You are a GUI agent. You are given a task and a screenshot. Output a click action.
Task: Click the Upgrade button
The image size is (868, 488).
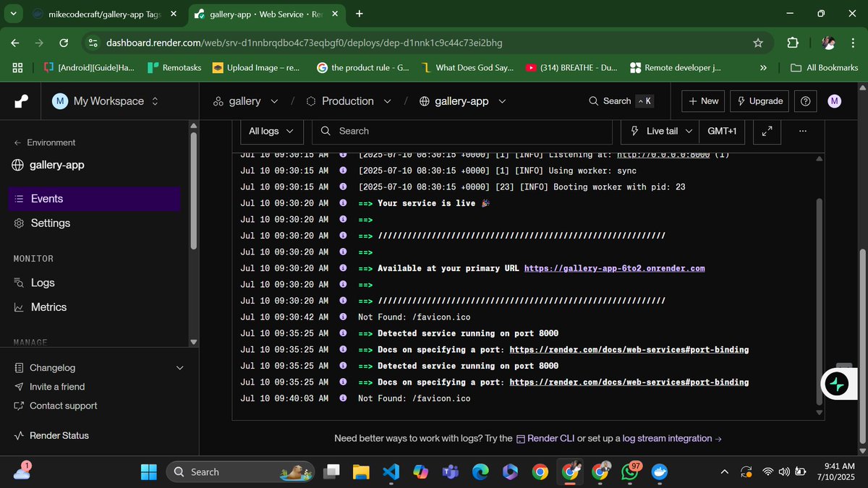(759, 101)
